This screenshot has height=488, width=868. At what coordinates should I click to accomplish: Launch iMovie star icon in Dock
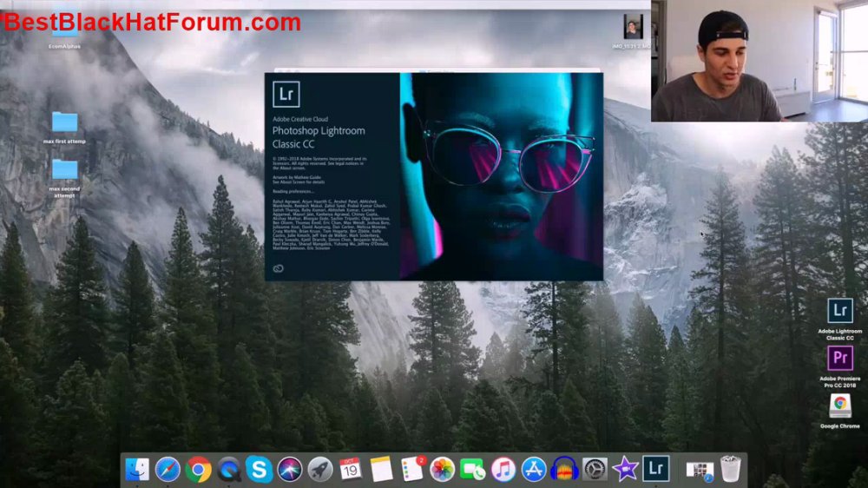[625, 470]
